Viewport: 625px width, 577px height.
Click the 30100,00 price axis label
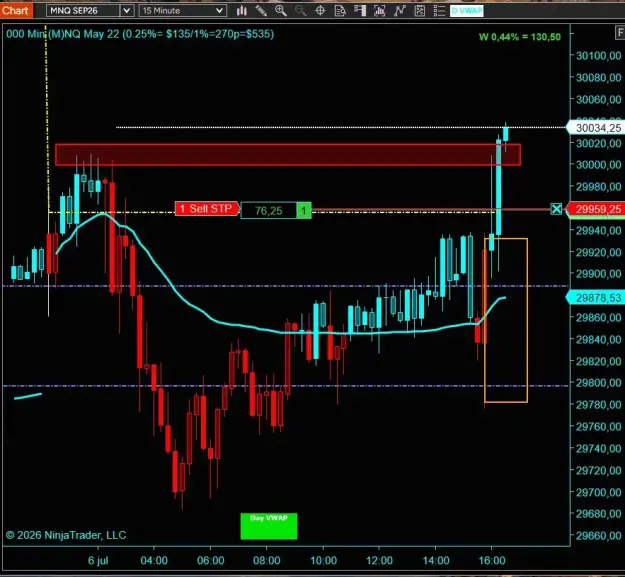pyautogui.click(x=598, y=55)
